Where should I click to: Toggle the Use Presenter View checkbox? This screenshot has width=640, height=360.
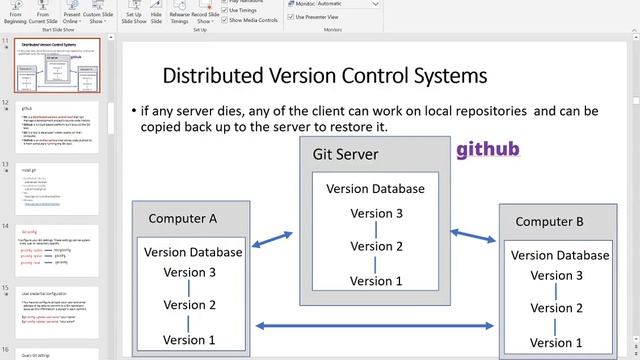(x=291, y=17)
